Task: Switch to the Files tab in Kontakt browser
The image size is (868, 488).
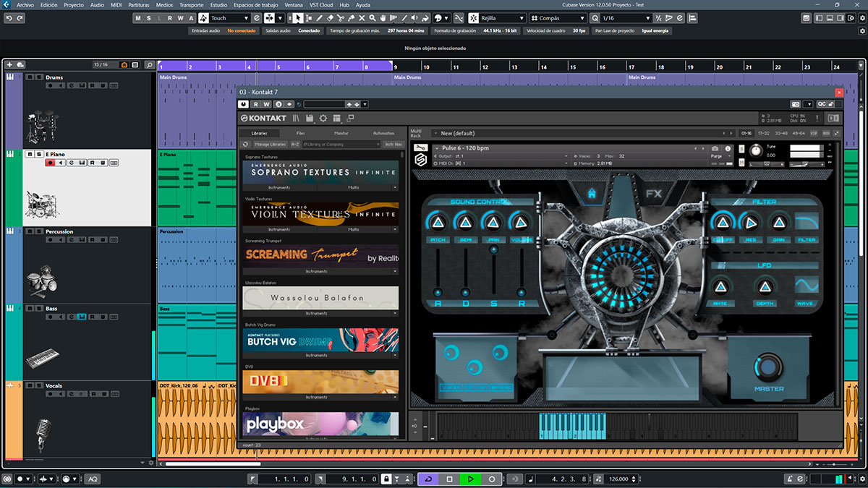Action: (300, 133)
